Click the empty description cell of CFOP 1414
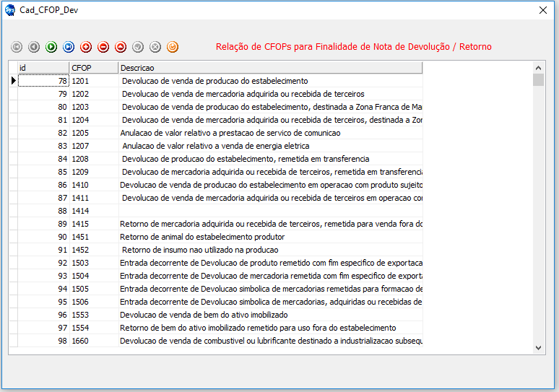The height and width of the screenshot is (392, 559). pos(269,211)
